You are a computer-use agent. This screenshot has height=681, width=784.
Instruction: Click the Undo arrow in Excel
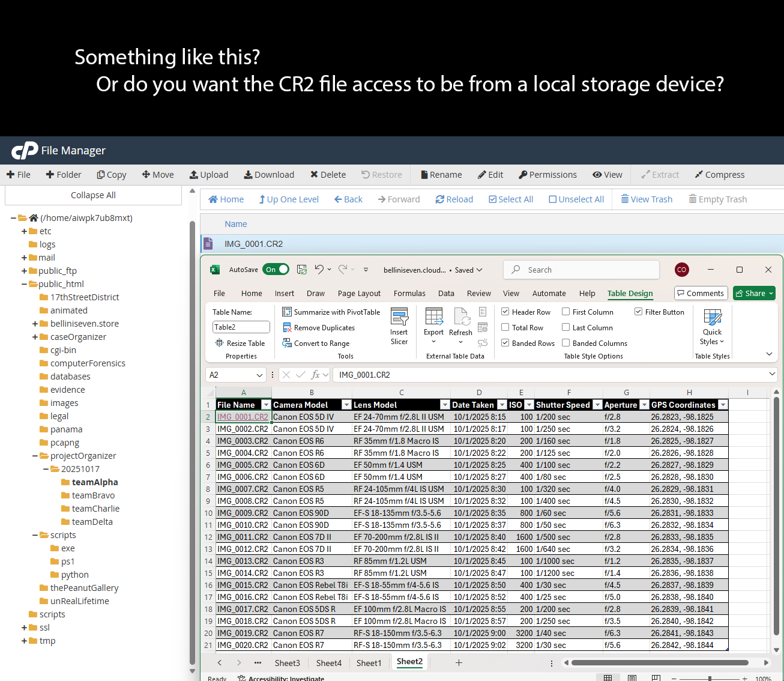point(319,270)
